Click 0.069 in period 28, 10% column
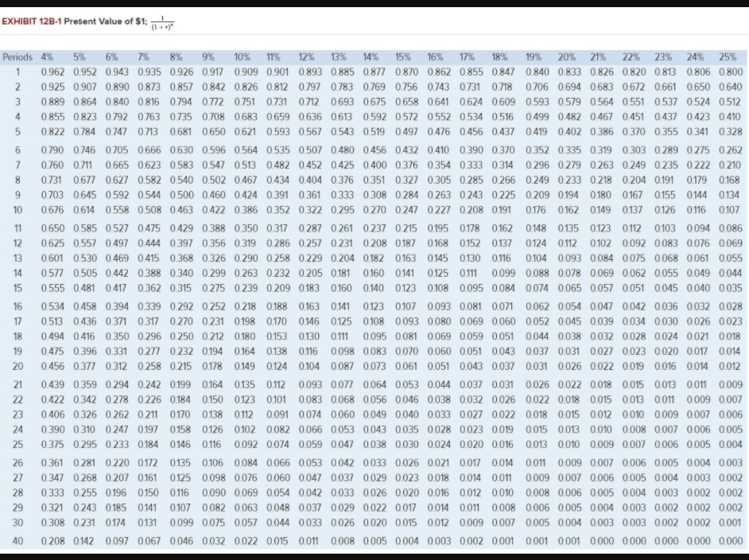The height and width of the screenshot is (560, 749). point(246,493)
